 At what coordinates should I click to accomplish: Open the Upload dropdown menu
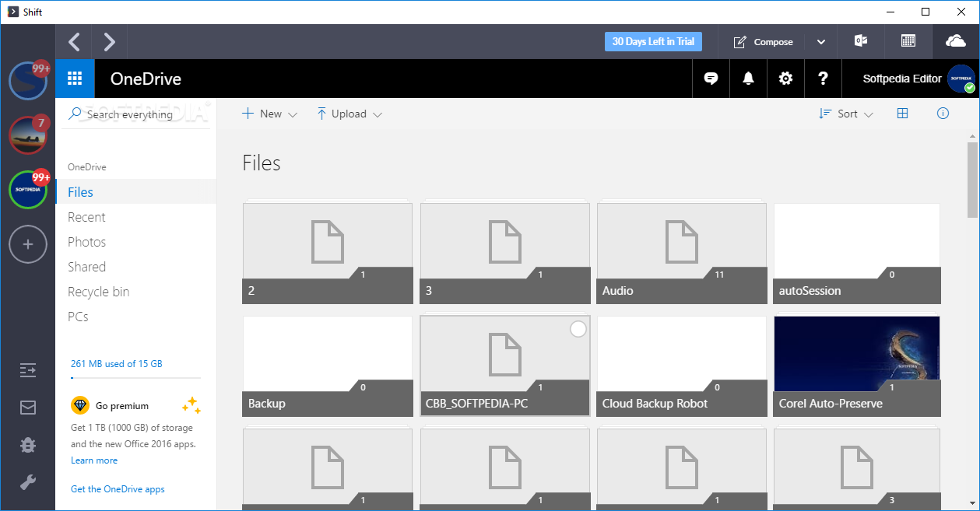tap(349, 114)
